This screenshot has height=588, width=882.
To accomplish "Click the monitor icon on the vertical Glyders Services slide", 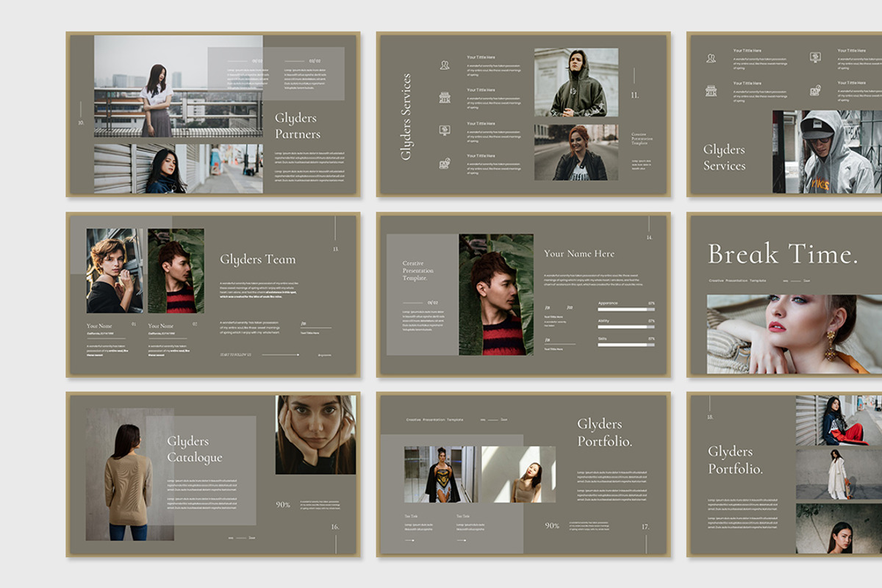I will tap(445, 130).
